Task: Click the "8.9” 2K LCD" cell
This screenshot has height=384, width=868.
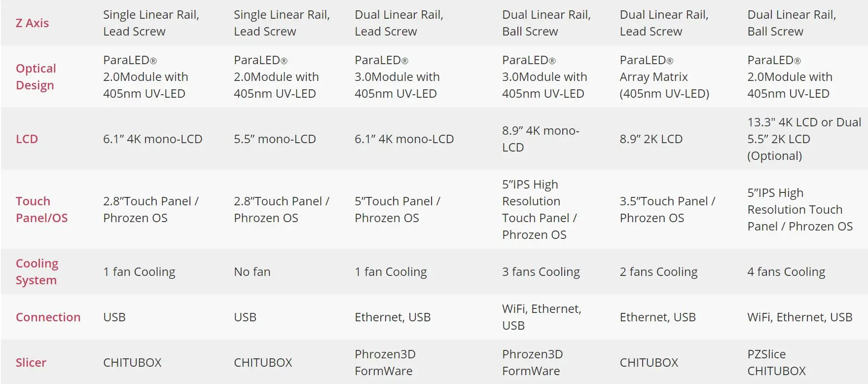Action: click(651, 139)
